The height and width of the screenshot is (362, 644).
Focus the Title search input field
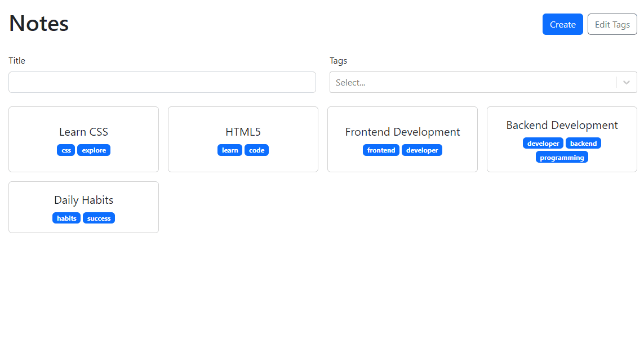162,82
